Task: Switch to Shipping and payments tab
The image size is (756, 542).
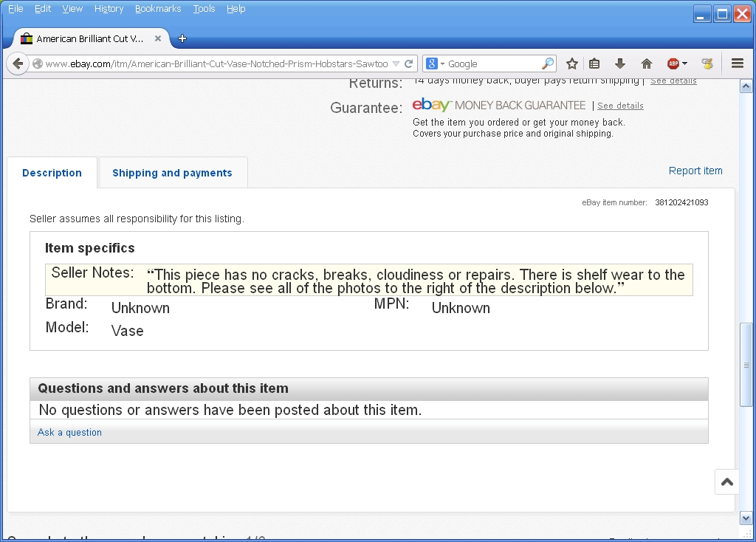Action: [x=172, y=173]
